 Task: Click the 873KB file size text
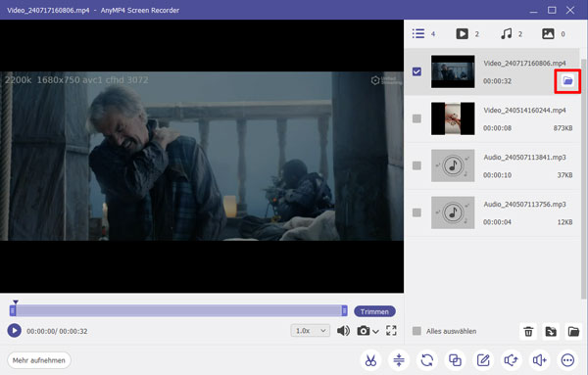563,128
